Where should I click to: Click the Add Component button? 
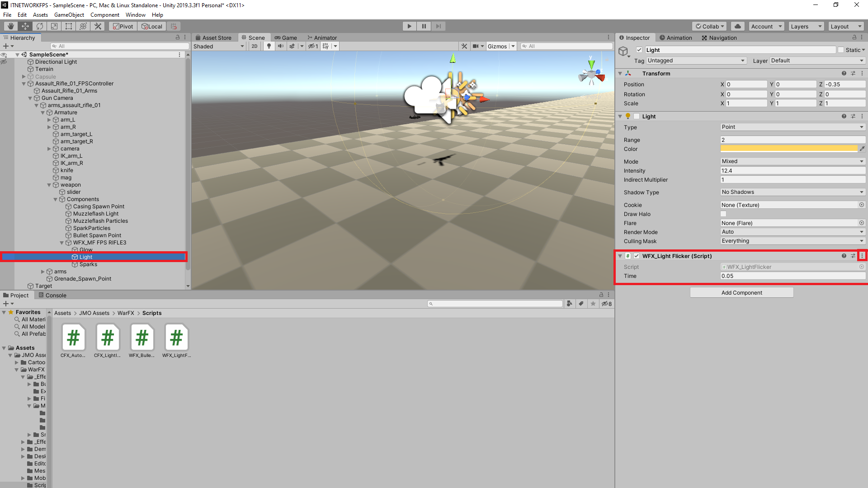tap(741, 292)
